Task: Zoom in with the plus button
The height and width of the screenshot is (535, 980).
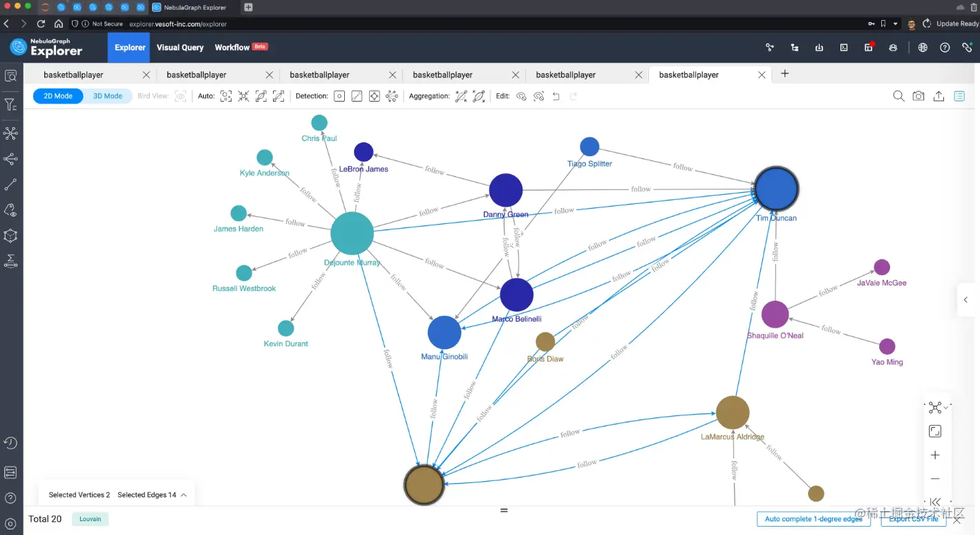Action: tap(935, 455)
